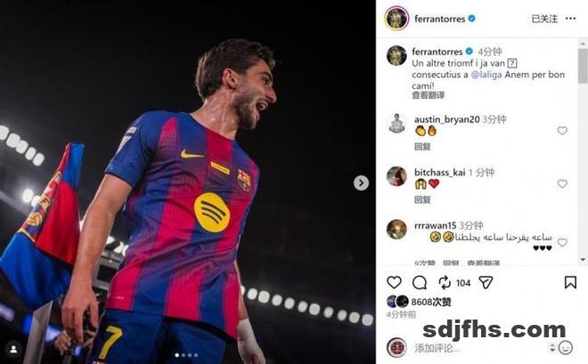The width and height of the screenshot is (588, 364).
Task: Like bitchass_kai's comment
Action: click(562, 183)
